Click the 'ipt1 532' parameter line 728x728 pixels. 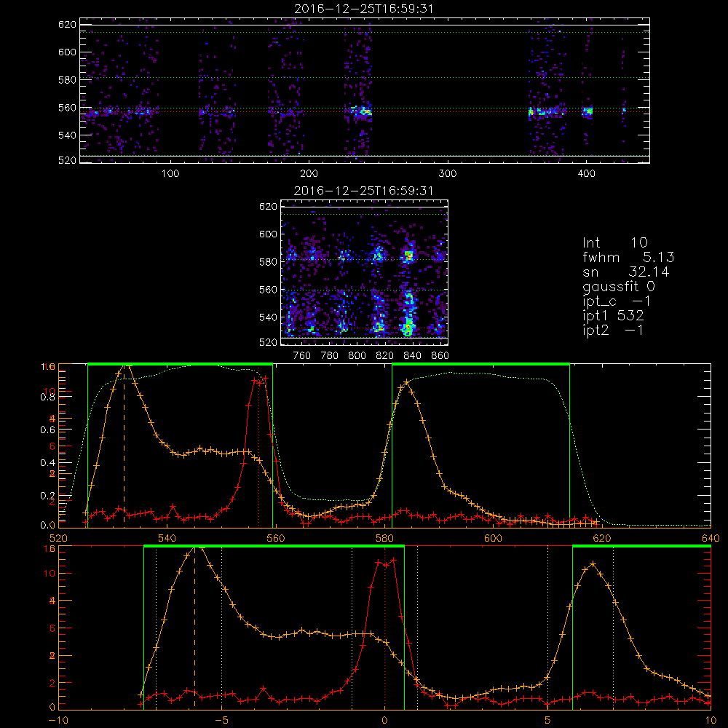pyautogui.click(x=613, y=316)
